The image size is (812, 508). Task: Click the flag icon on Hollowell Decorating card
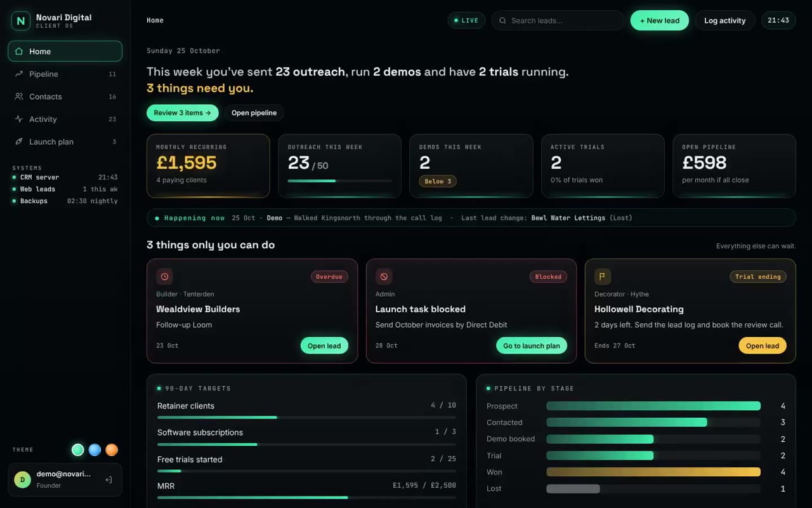[x=603, y=276]
